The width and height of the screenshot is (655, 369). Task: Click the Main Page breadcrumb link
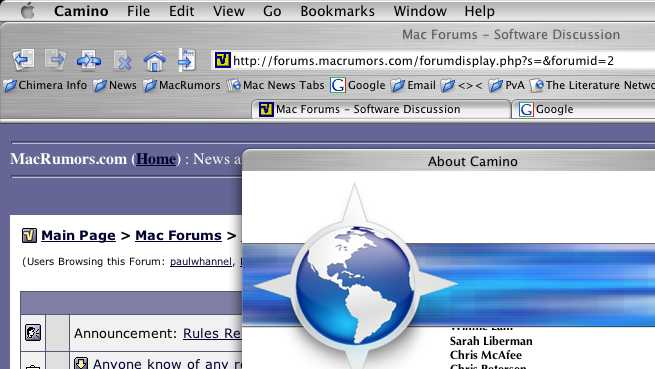78,236
